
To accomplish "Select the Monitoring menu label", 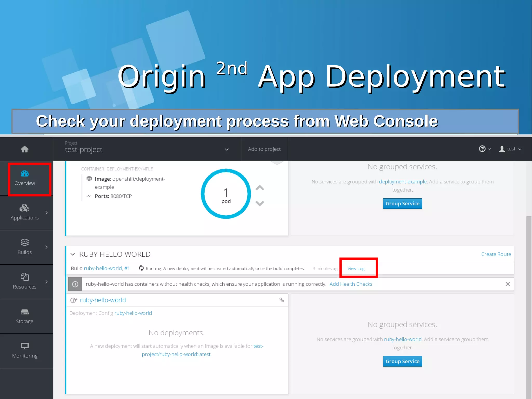I will click(x=25, y=356).
